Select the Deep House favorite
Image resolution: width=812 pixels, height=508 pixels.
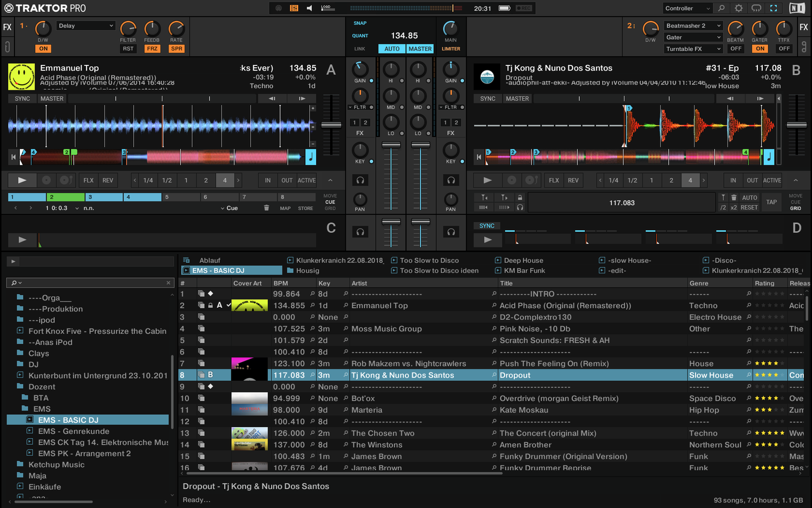point(519,260)
